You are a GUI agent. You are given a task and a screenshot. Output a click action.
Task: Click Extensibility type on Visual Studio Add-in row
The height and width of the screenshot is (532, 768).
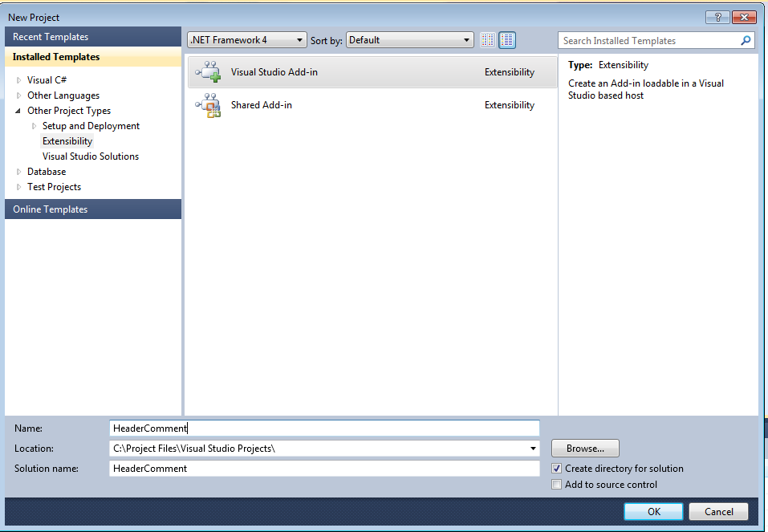point(510,72)
